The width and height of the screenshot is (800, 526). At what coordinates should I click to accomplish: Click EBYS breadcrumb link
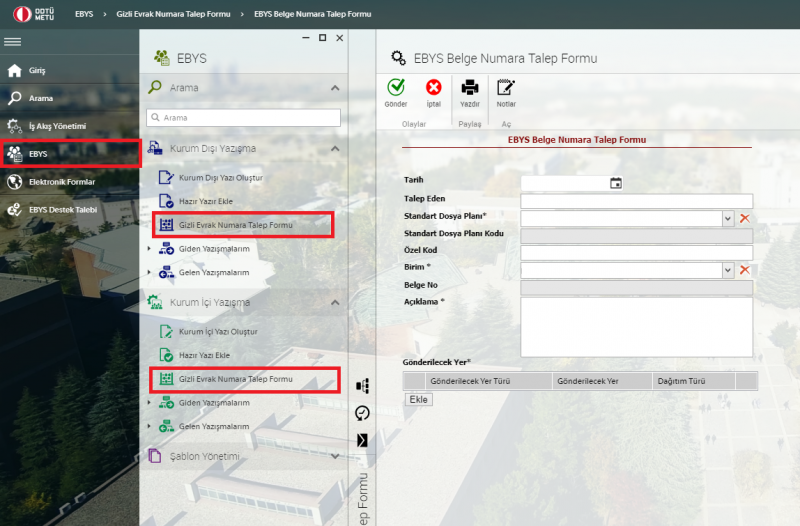pos(84,14)
